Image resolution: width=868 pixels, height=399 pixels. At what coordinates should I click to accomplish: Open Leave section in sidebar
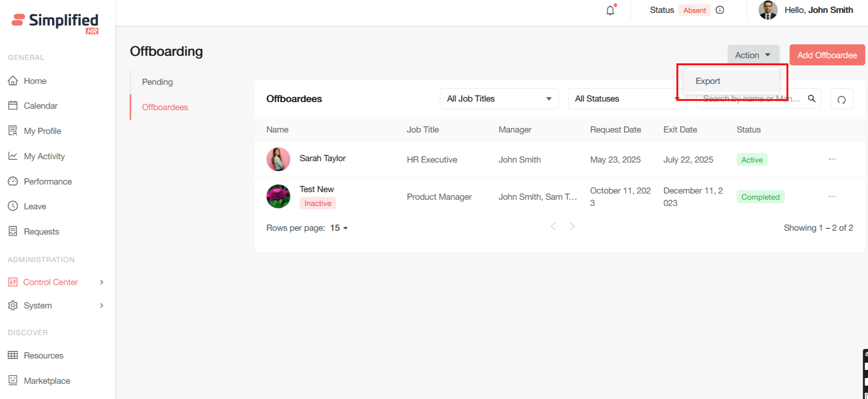point(35,206)
